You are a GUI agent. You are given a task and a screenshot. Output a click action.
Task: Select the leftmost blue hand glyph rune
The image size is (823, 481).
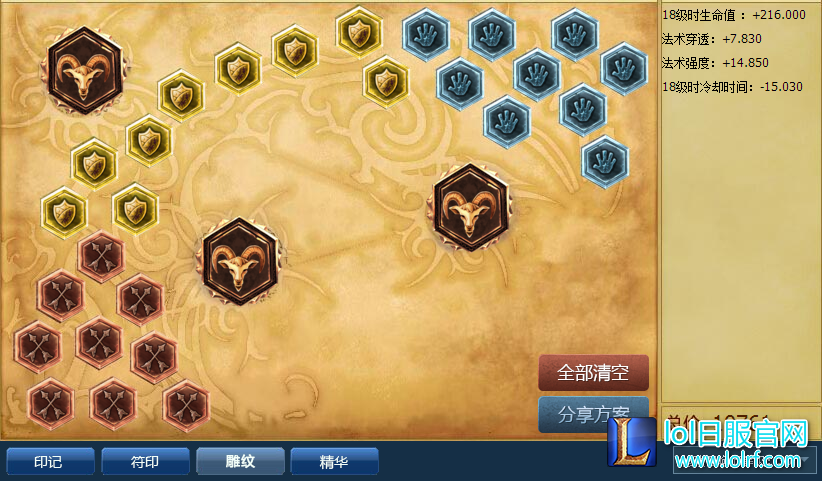[x=426, y=35]
